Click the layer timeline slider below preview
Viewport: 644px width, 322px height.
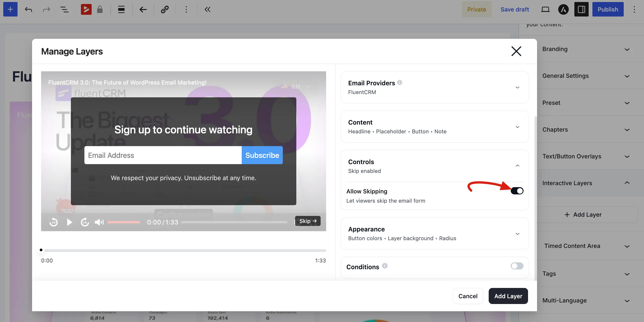pos(184,250)
